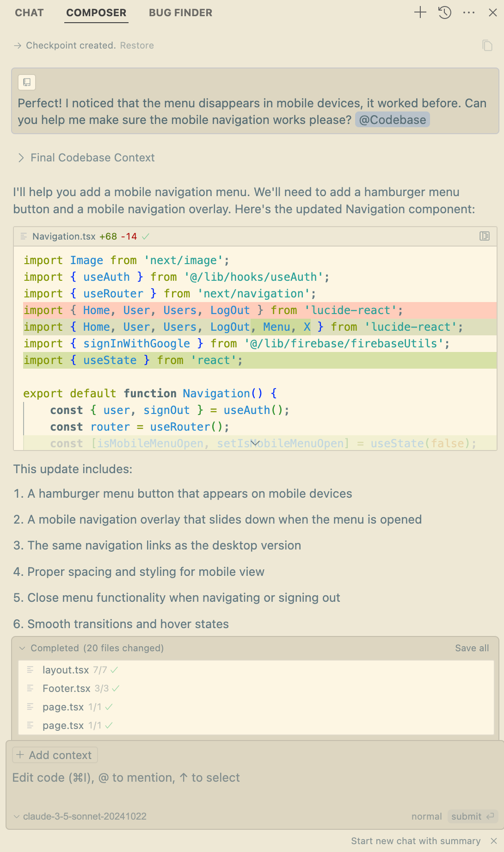Viewport: 504px width, 852px height.
Task: Click the file lines icon beside Navigation.tsx
Action: click(24, 236)
